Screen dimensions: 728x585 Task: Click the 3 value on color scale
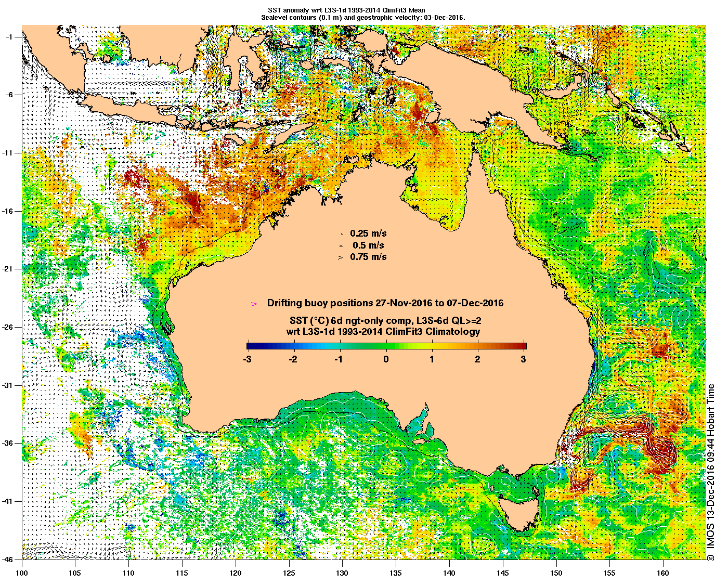pos(523,359)
